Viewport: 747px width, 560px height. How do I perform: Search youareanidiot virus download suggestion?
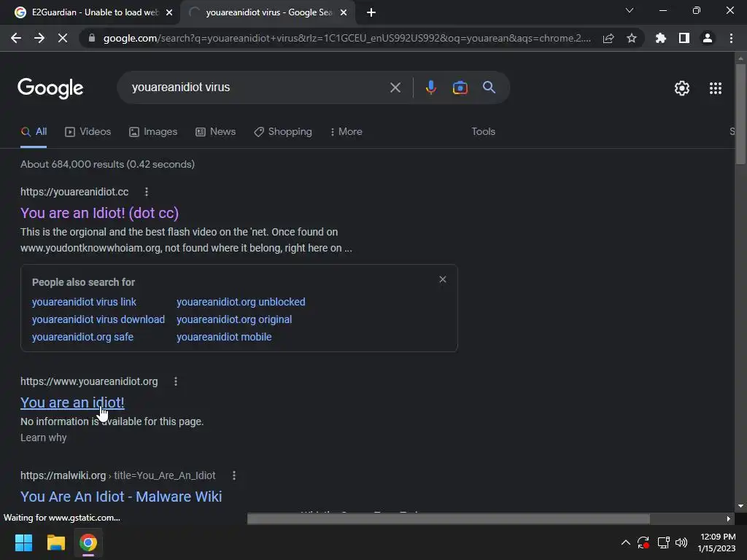click(x=98, y=319)
